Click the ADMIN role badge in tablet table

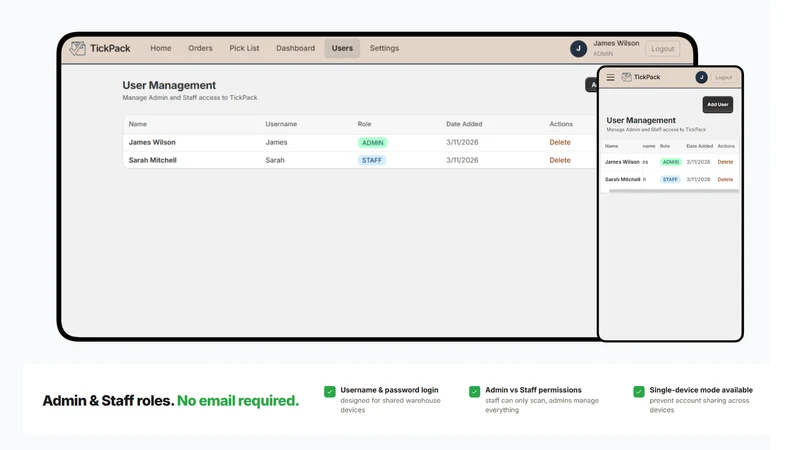pos(372,142)
